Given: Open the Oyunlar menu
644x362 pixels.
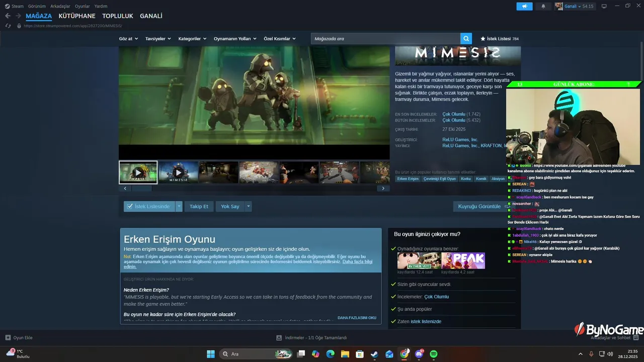Looking at the screenshot, I should [83, 6].
